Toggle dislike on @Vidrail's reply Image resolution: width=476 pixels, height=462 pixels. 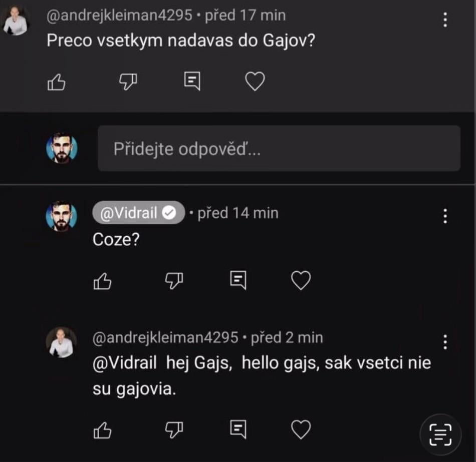pyautogui.click(x=173, y=280)
